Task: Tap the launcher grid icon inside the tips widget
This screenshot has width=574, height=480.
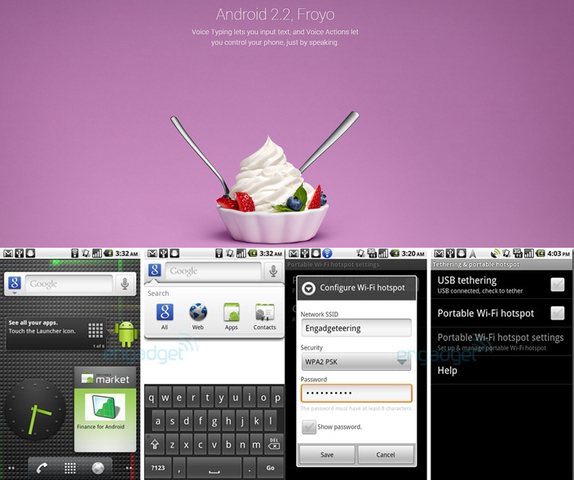Action: 96,330
